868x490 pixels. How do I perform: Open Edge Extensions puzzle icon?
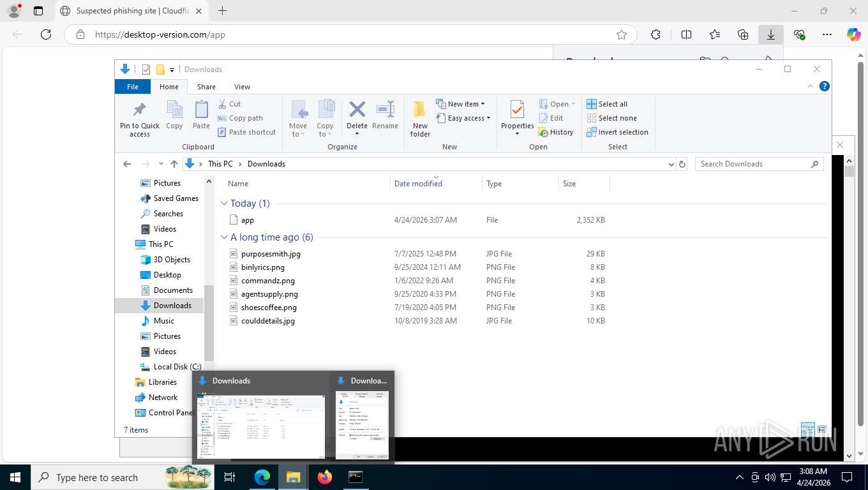tap(655, 34)
